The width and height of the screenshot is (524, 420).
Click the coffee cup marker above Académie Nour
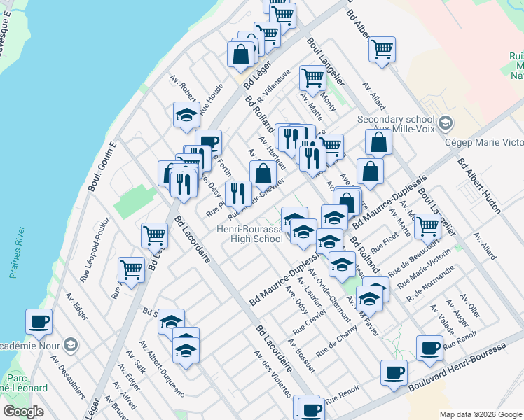point(39,323)
